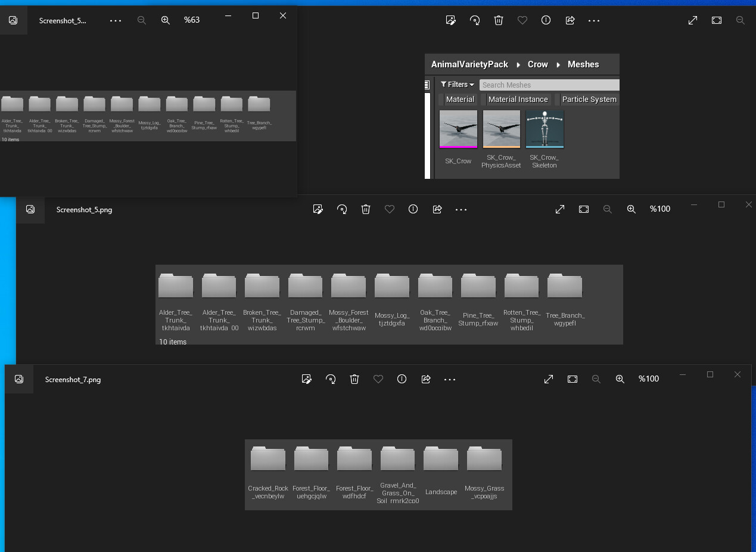Open the See more menu in the Crow meshes window
The height and width of the screenshot is (552, 756).
coord(594,20)
